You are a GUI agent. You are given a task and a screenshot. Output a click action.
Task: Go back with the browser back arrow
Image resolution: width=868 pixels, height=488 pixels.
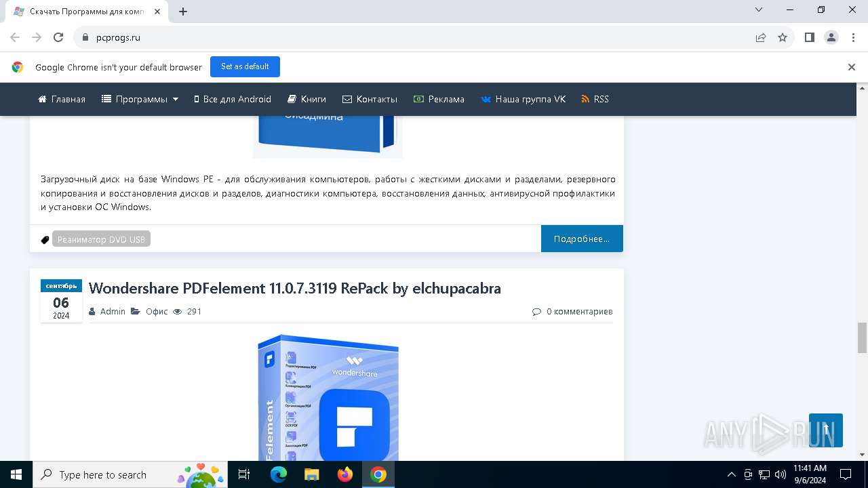coord(15,37)
